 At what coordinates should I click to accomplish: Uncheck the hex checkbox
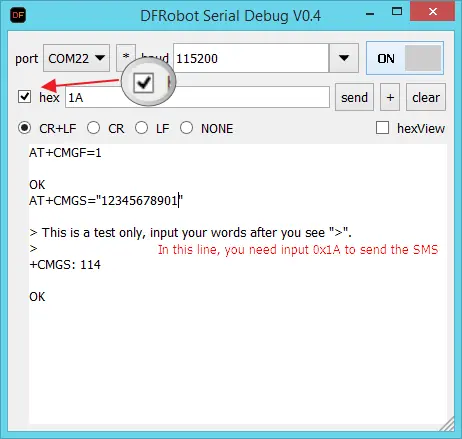[24, 97]
